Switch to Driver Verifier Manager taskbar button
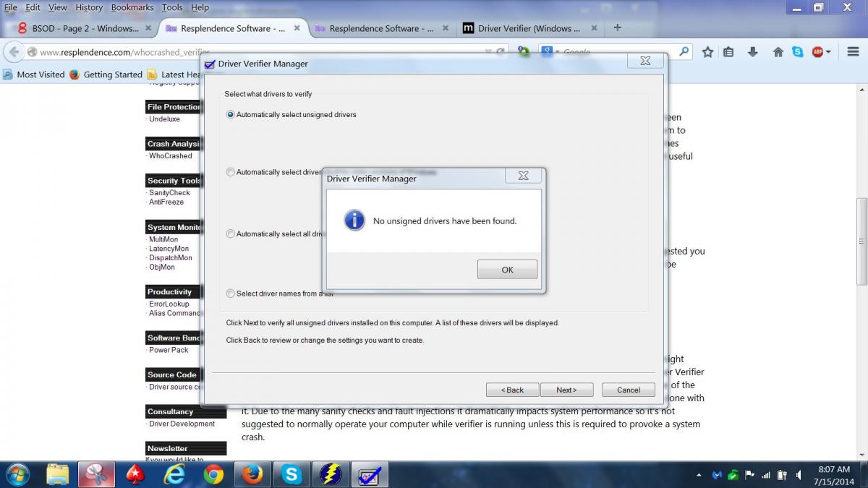The width and height of the screenshot is (868, 488). 370,475
